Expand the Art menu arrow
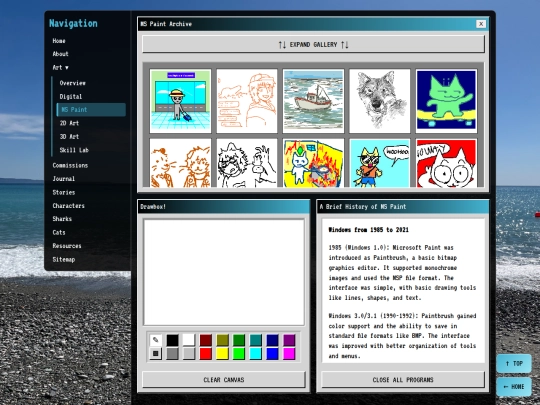540x405 pixels. pos(67,68)
